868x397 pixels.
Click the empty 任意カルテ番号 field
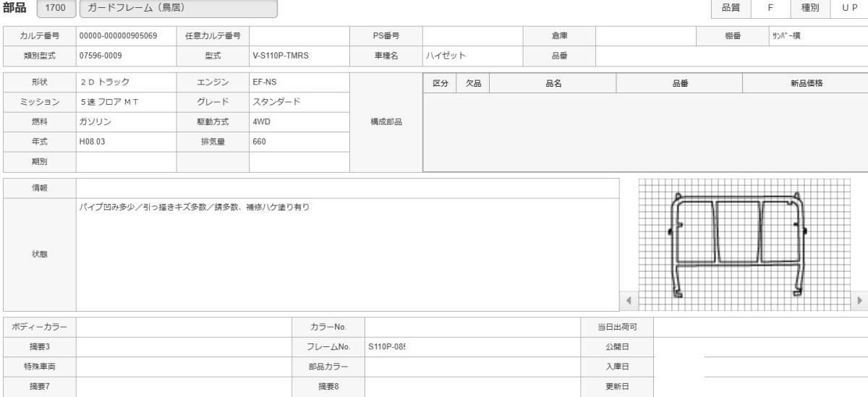click(299, 35)
